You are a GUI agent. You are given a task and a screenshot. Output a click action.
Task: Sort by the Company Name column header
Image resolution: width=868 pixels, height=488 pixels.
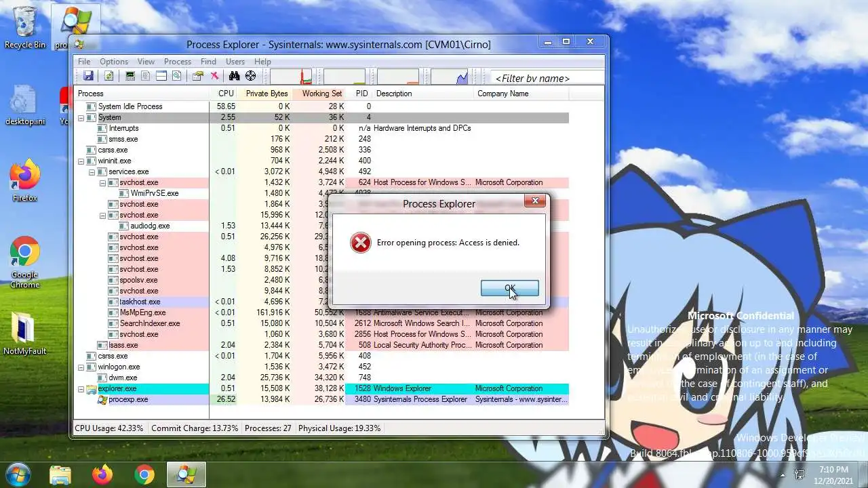[521, 94]
